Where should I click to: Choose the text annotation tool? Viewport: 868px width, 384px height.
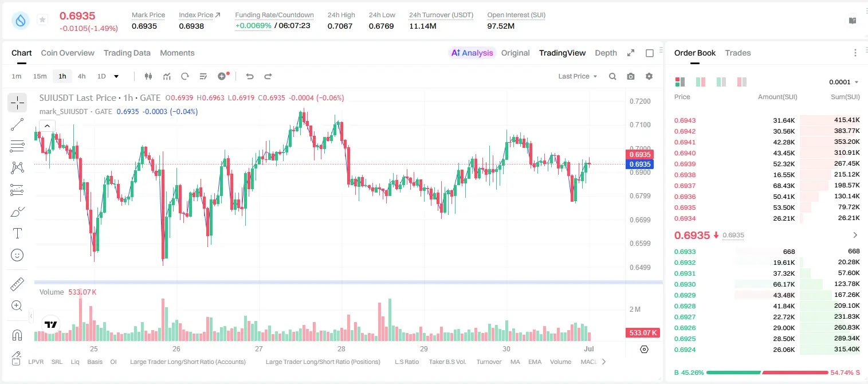17,233
